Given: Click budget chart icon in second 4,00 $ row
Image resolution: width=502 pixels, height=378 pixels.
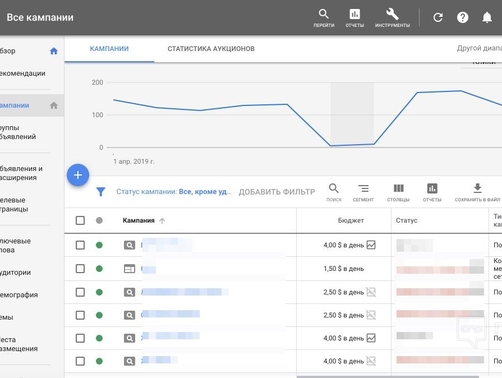Looking at the screenshot, I should tap(371, 338).
